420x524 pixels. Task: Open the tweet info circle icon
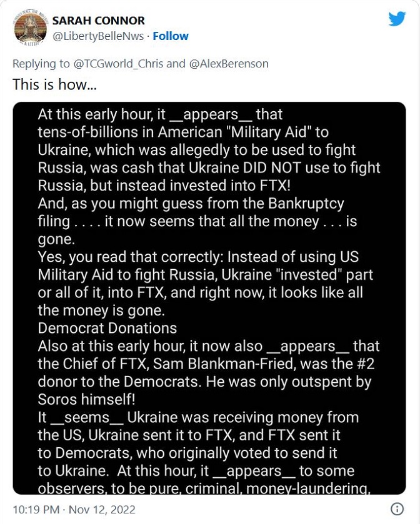tap(396, 508)
